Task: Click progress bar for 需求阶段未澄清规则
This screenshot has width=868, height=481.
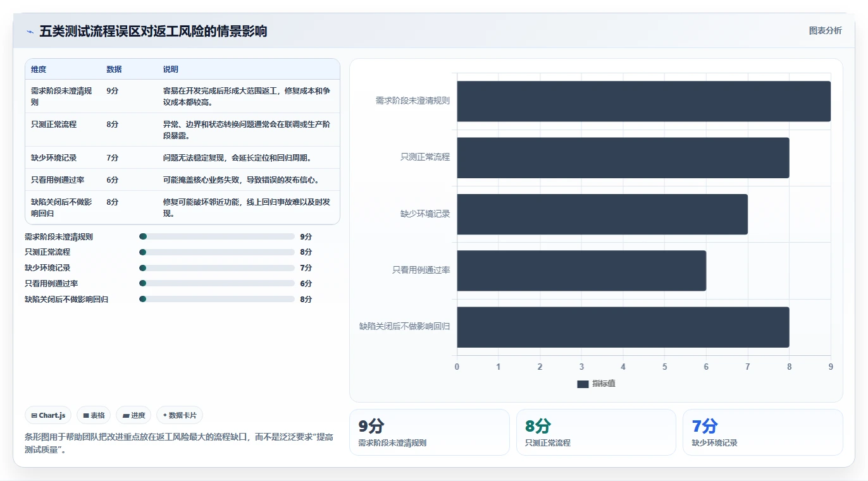Action: pos(217,236)
